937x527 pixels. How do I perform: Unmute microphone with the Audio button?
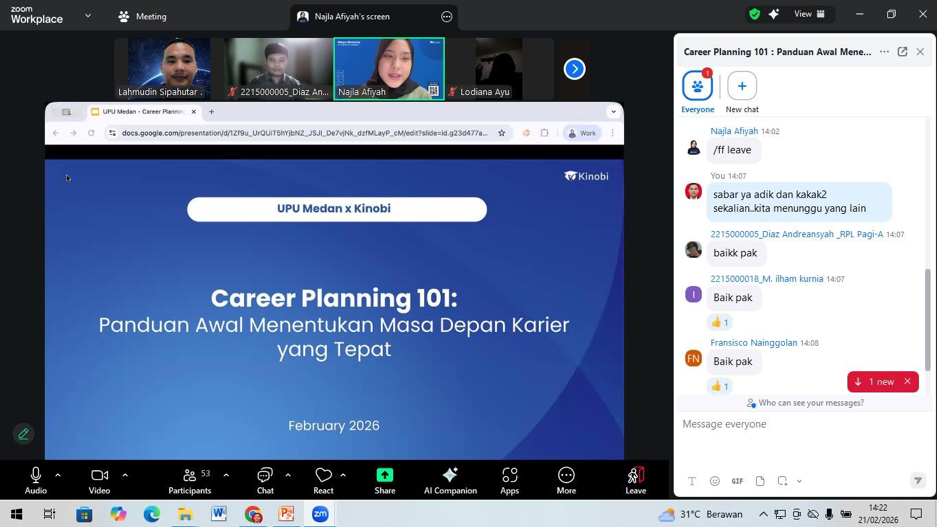tap(36, 480)
